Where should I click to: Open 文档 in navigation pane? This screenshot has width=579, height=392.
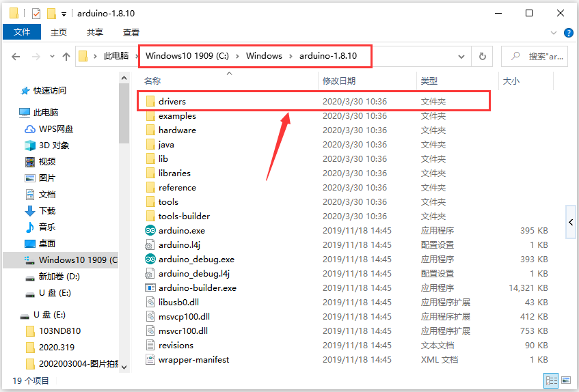pyautogui.click(x=47, y=195)
